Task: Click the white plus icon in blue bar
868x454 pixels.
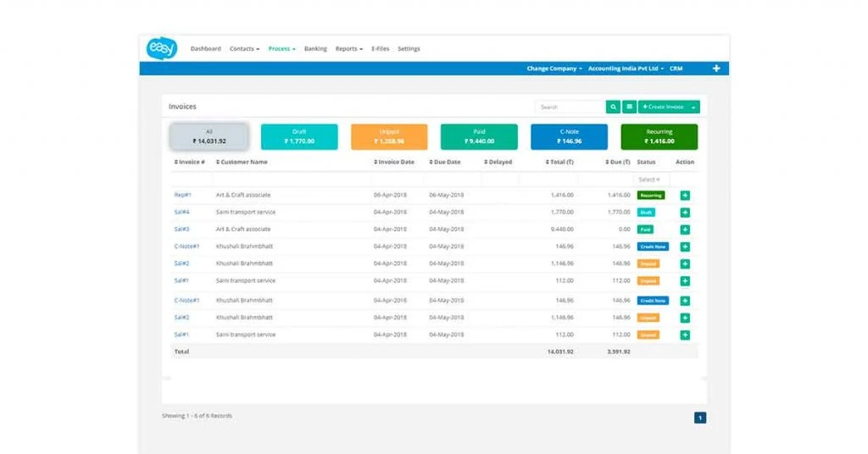Action: (716, 68)
